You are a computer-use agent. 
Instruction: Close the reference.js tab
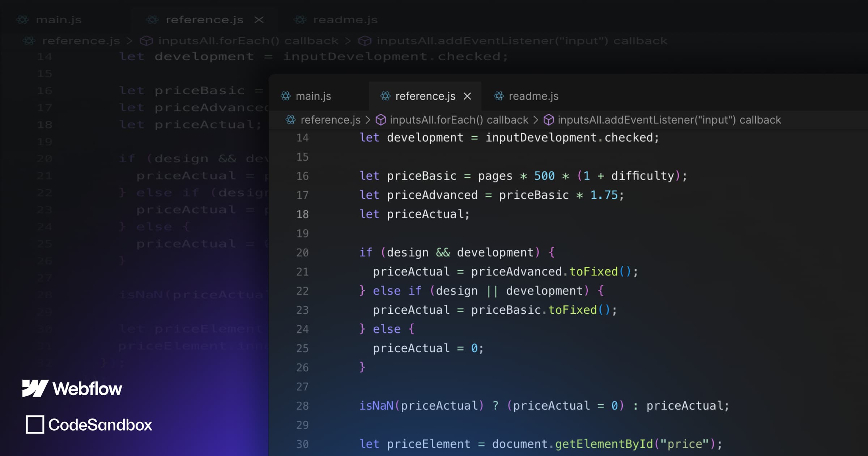coord(467,96)
